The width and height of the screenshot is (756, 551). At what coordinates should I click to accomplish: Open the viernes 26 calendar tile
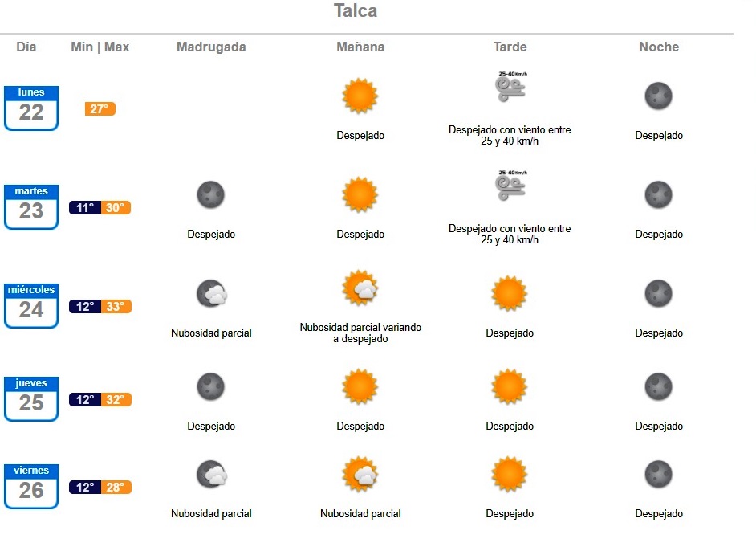(31, 486)
